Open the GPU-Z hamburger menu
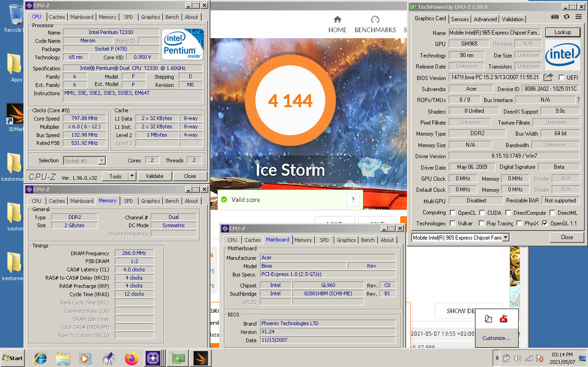The width and height of the screenshot is (588, 367). [578, 17]
